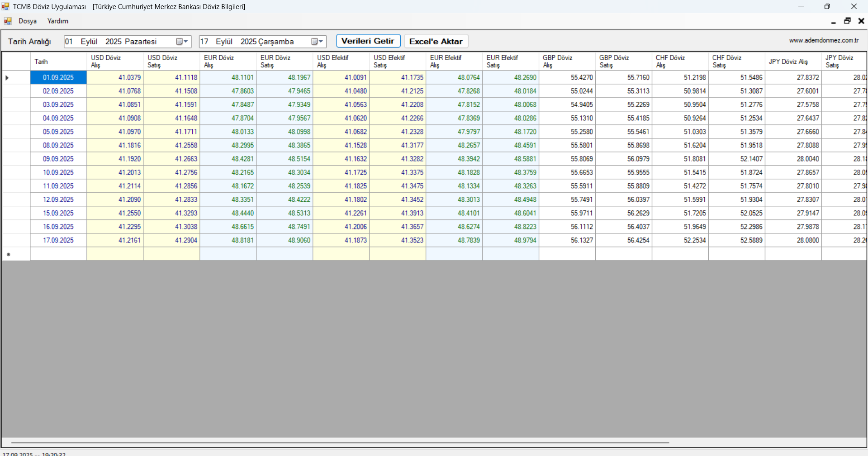Minimize the main application window

click(801, 6)
